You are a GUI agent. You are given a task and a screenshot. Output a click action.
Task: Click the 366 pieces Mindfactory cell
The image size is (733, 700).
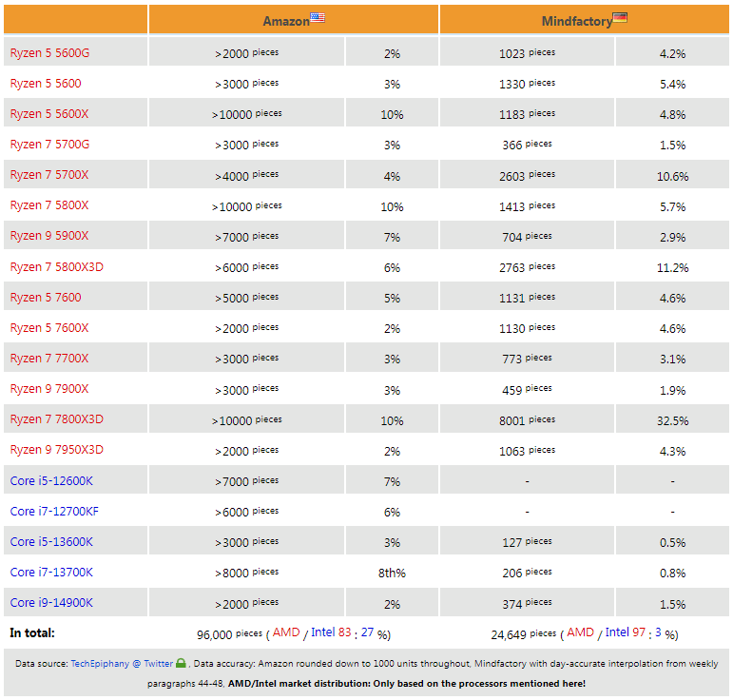pos(527,145)
